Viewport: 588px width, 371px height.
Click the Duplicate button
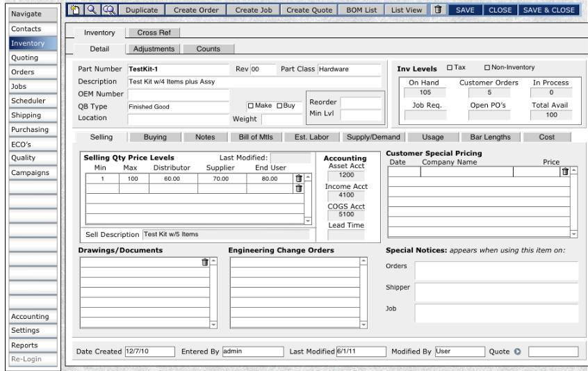point(142,10)
